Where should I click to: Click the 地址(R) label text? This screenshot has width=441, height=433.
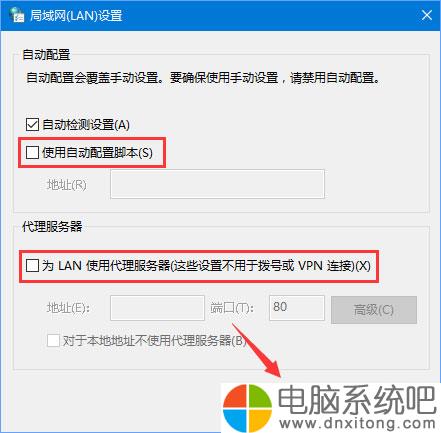[x=67, y=184]
